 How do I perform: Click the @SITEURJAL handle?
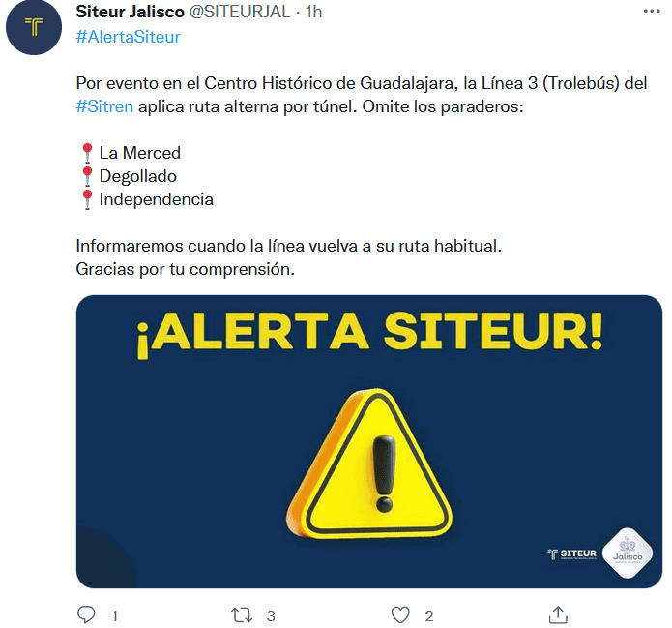coord(240,12)
